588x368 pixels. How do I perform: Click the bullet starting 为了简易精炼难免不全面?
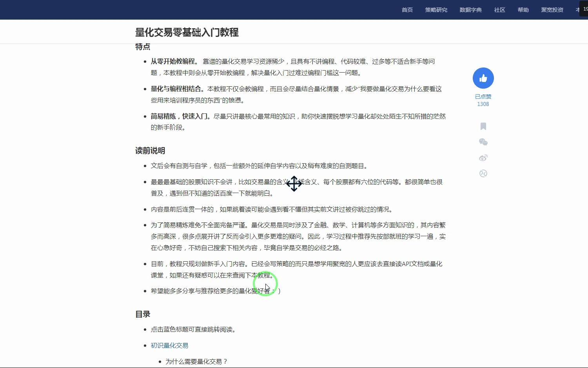[298, 237]
